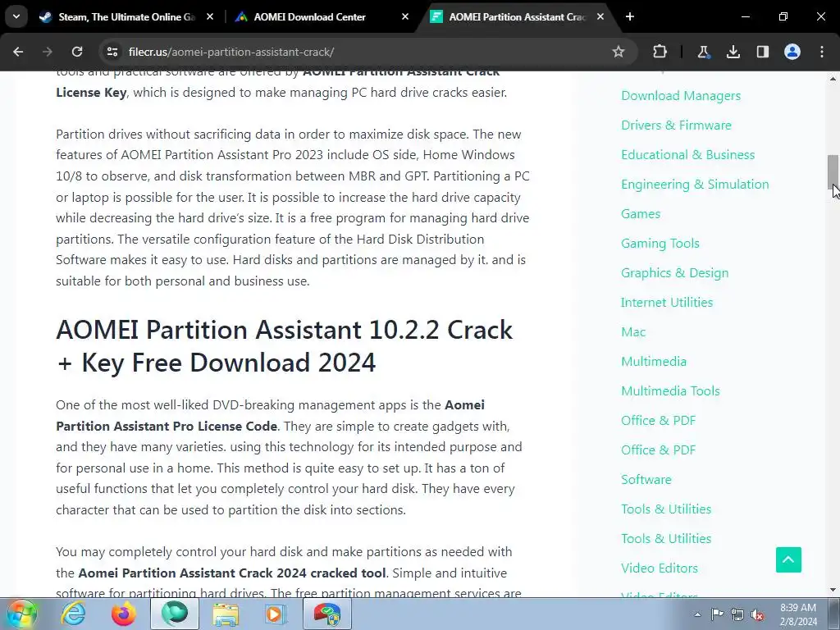The height and width of the screenshot is (630, 840).
Task: Open the Mac category link
Action: click(x=633, y=332)
